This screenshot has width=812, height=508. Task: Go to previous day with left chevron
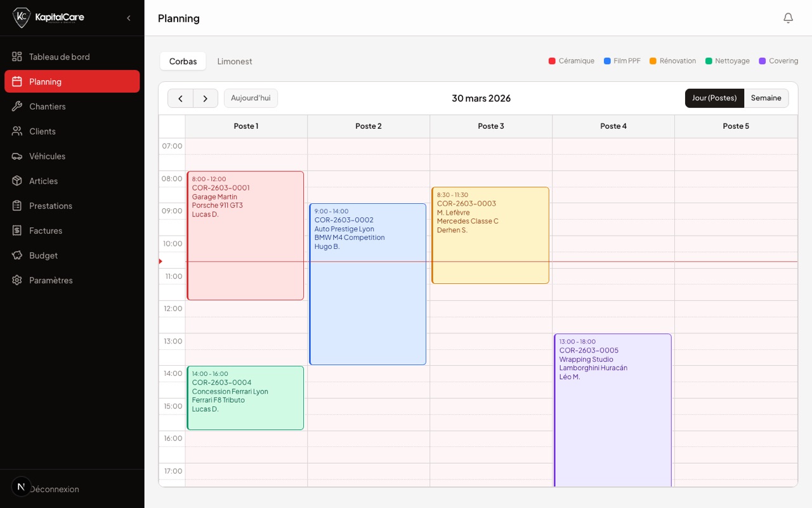point(181,98)
